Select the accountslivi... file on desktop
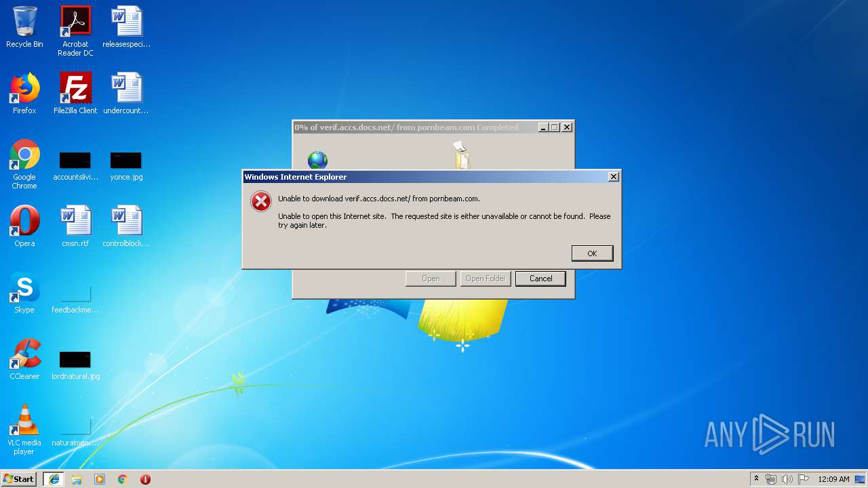 75,167
